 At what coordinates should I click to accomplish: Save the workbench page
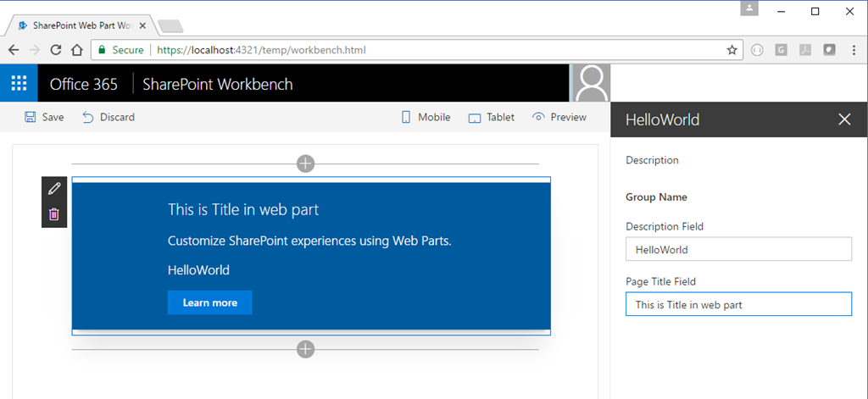pyautogui.click(x=44, y=117)
